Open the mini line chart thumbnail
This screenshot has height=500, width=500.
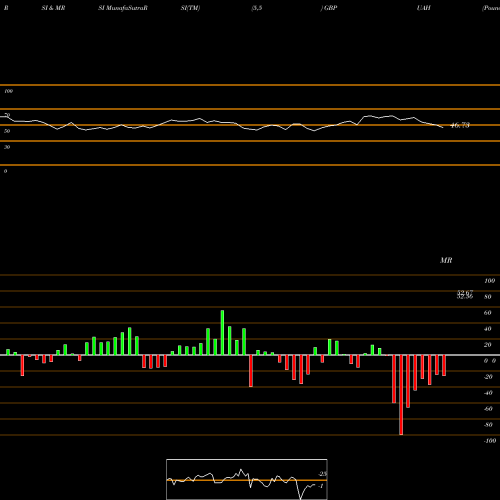(x=247, y=479)
